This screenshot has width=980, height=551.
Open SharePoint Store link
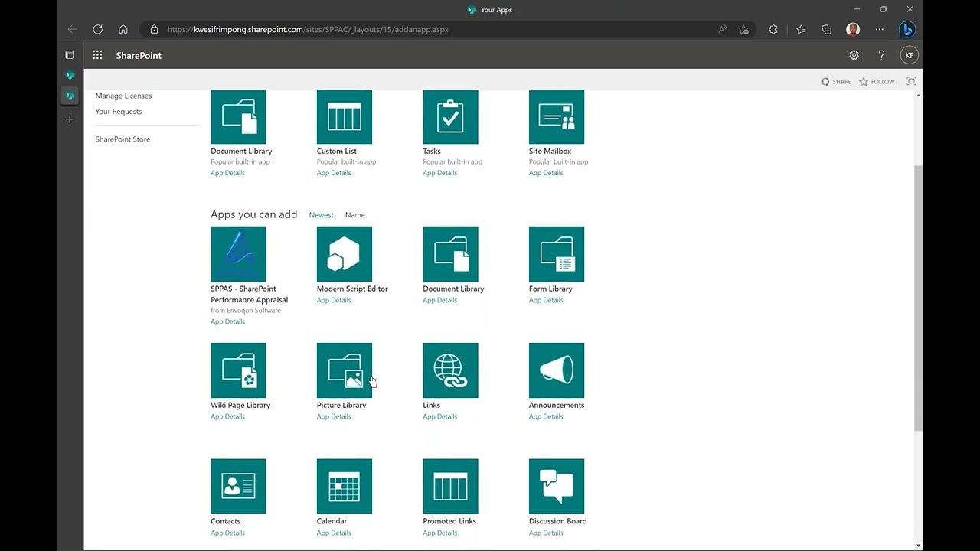click(122, 139)
